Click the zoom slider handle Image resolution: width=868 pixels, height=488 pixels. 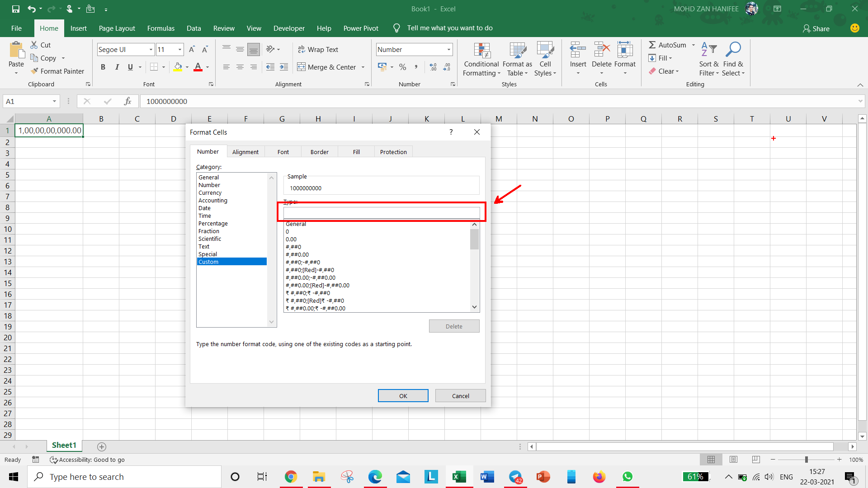point(806,459)
